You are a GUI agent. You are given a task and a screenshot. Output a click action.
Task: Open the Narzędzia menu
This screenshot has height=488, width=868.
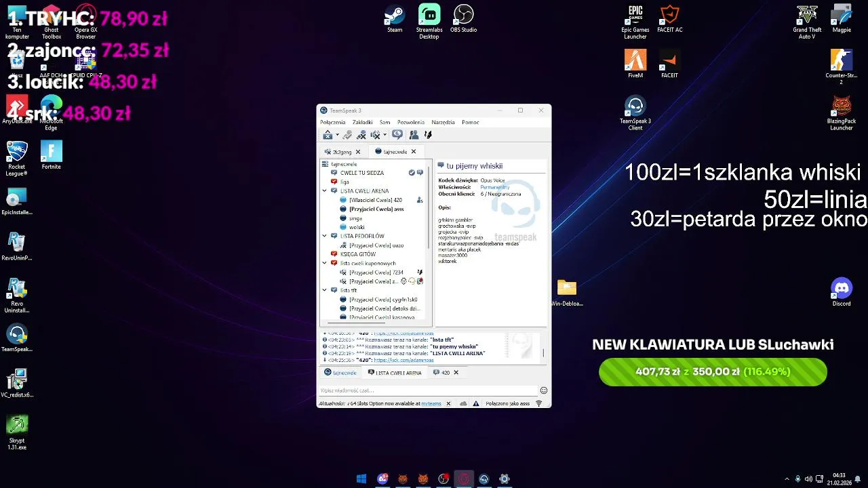(443, 123)
